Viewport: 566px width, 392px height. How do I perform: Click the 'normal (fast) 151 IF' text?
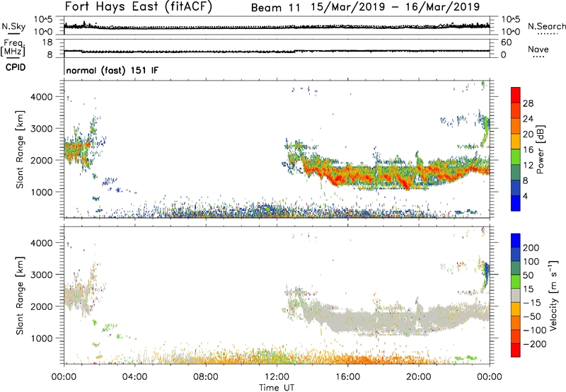click(112, 70)
